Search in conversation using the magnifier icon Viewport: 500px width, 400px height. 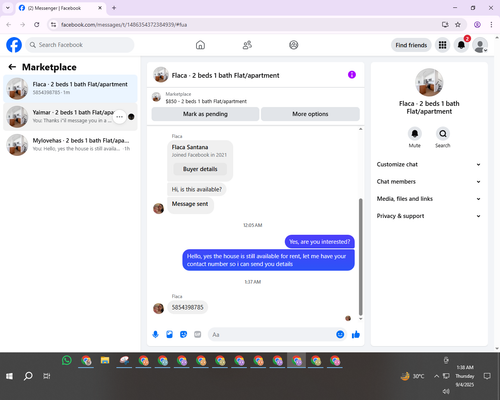tap(443, 134)
